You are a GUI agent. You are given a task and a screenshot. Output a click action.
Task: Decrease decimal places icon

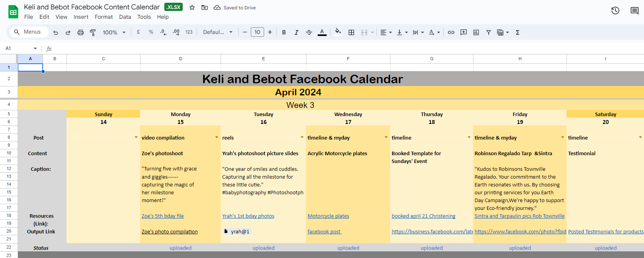[x=164, y=32]
